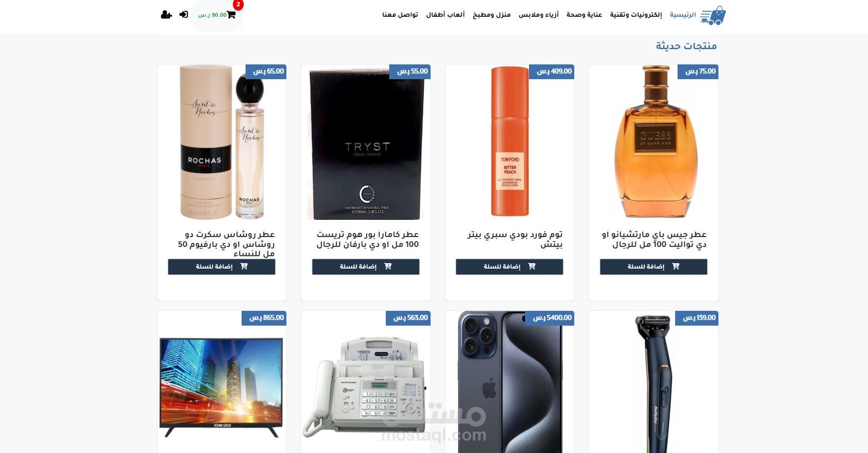Click the register new user icon
The width and height of the screenshot is (868, 453).
(166, 15)
